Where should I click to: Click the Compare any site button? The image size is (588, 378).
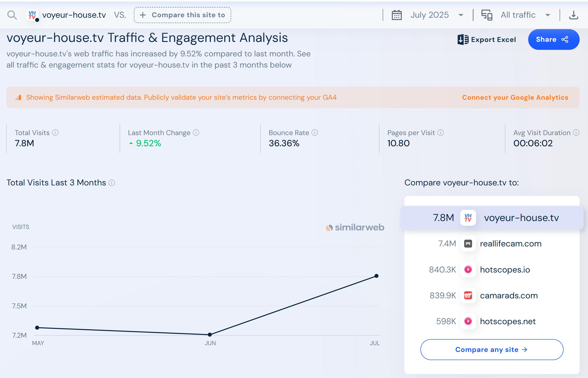[x=491, y=350]
